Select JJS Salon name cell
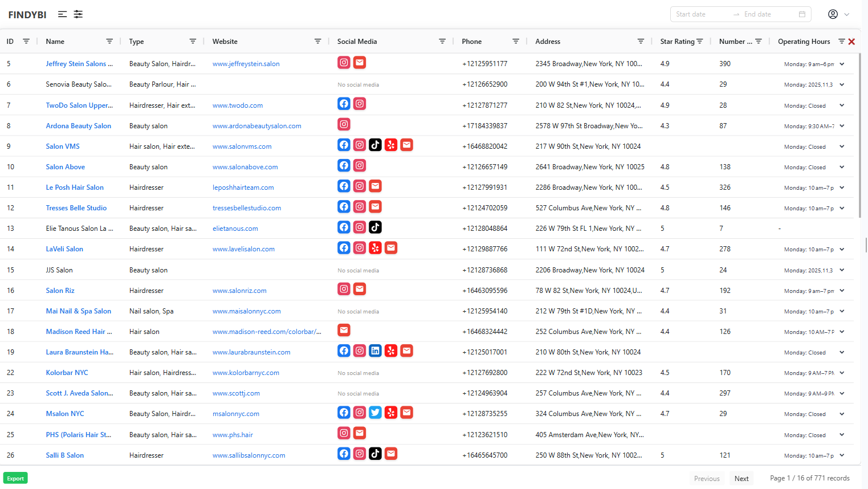Viewport: 868px width, 489px height. (59, 270)
